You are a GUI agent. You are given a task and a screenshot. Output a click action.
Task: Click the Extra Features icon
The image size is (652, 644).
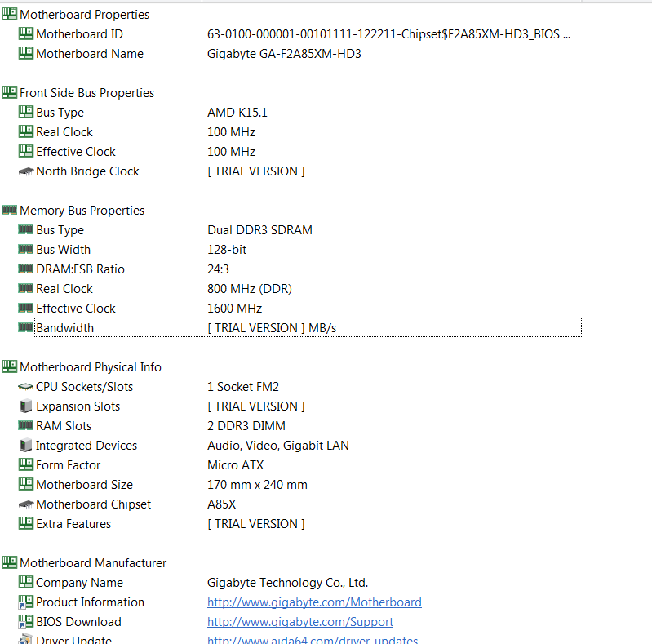point(26,523)
